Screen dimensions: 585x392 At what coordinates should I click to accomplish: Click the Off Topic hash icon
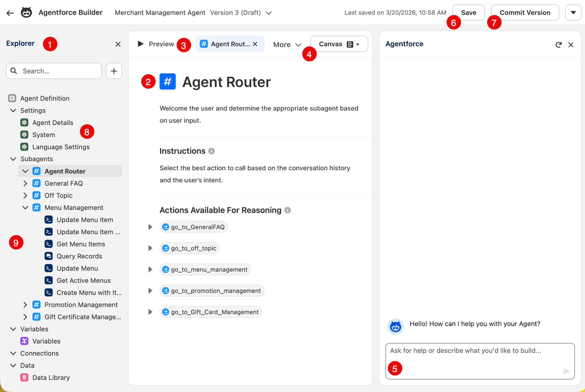(x=37, y=195)
